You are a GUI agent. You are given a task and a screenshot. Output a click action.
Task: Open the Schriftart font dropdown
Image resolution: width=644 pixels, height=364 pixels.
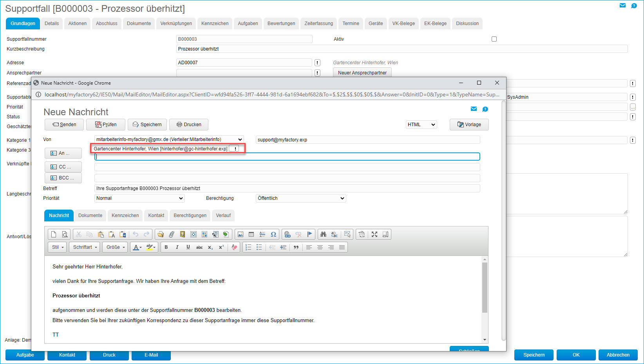tap(85, 247)
